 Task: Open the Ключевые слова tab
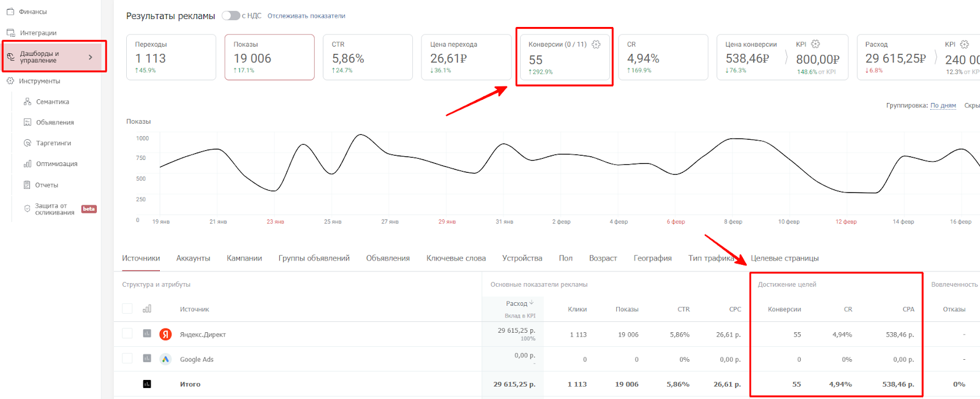click(x=456, y=258)
